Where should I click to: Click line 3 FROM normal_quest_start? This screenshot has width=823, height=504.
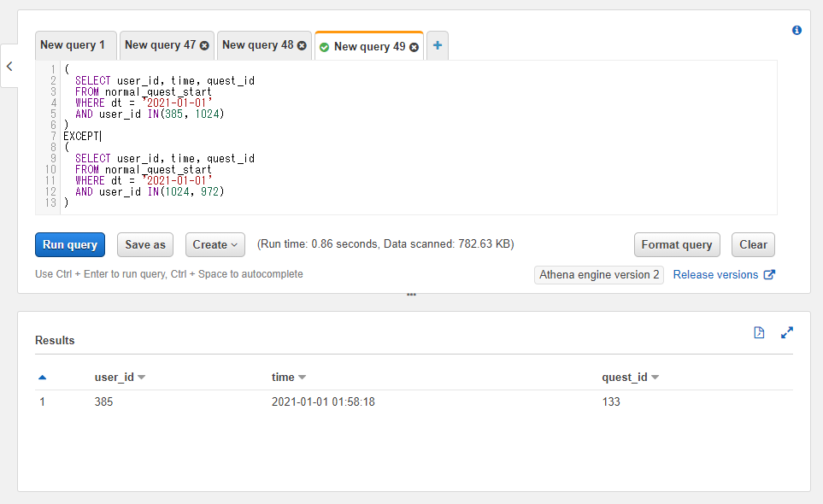click(144, 91)
